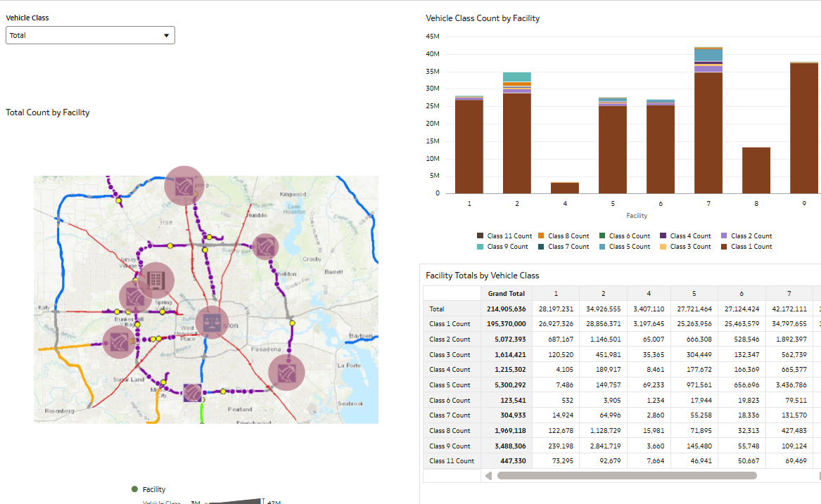
Task: Click the Facility Totals by Vehicle Class title
Action: click(482, 276)
